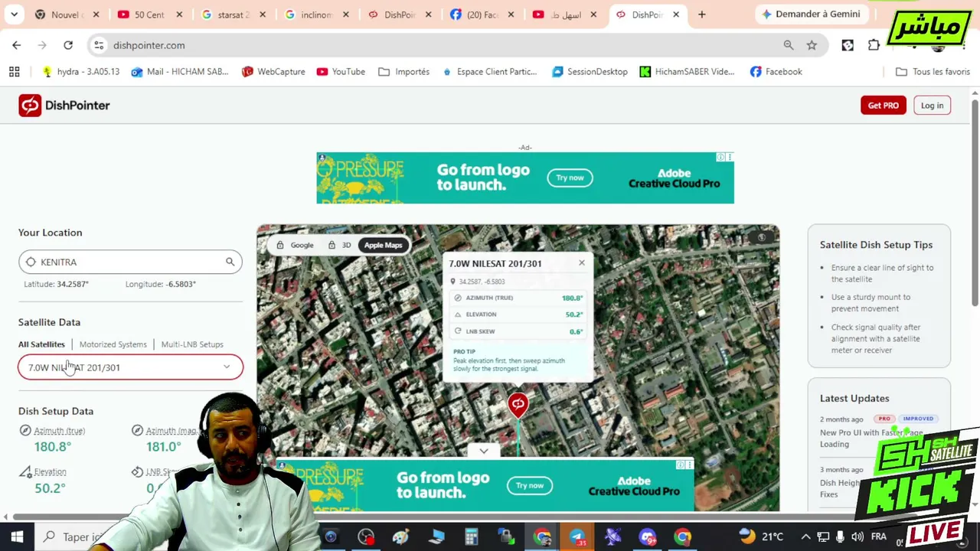Viewport: 980px width, 551px height.
Task: Click the Log in button
Action: pyautogui.click(x=932, y=106)
